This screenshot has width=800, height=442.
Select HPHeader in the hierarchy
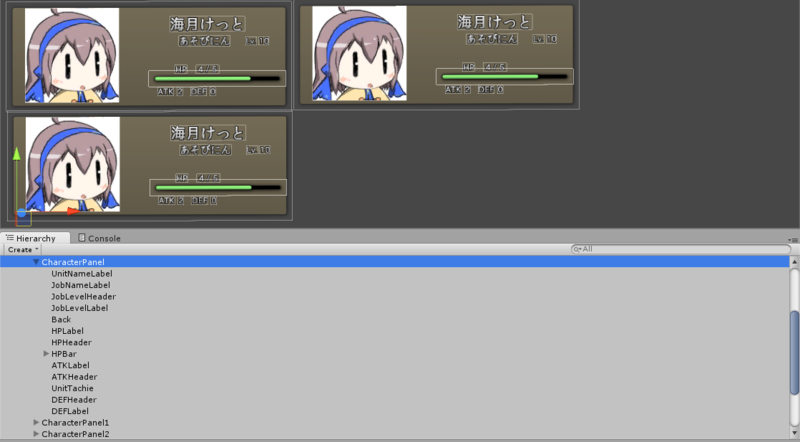click(x=71, y=342)
